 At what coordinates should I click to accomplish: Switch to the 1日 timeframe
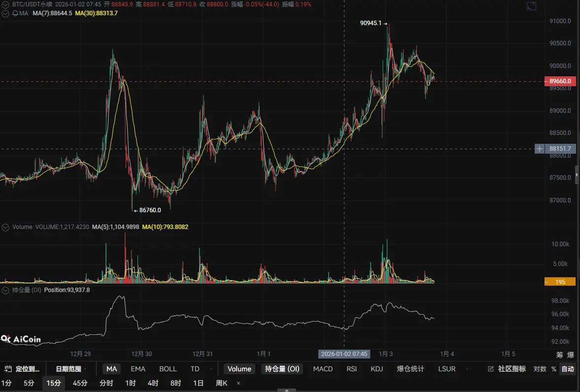[198, 383]
